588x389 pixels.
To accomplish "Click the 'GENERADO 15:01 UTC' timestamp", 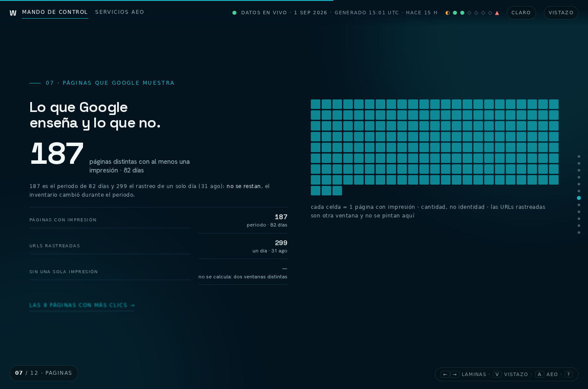I will [x=367, y=13].
